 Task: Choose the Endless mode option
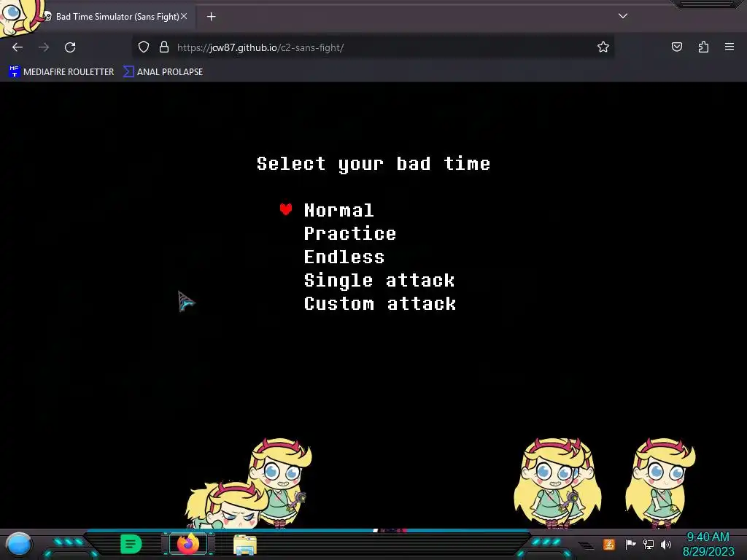click(x=344, y=257)
